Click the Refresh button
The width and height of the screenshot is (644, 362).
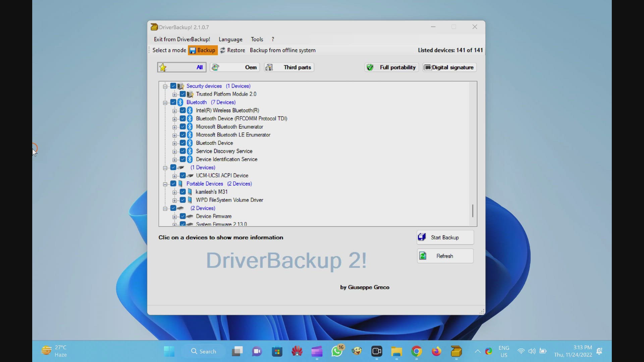(445, 256)
